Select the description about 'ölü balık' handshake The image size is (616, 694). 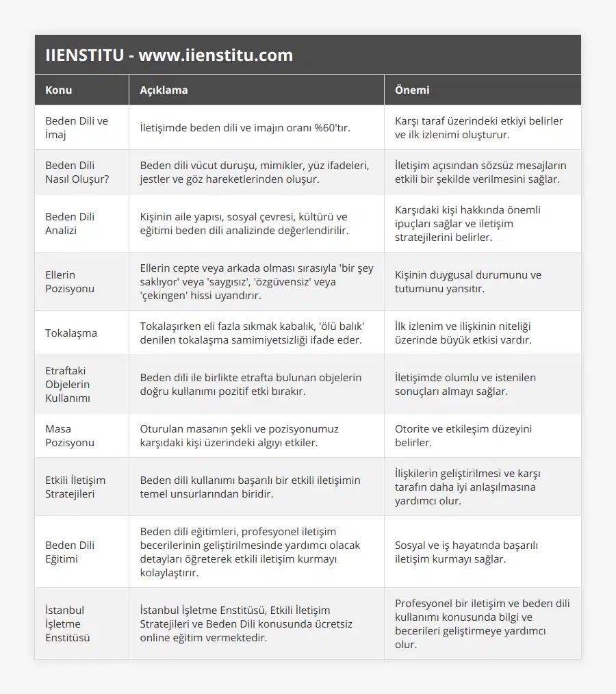coord(256,333)
